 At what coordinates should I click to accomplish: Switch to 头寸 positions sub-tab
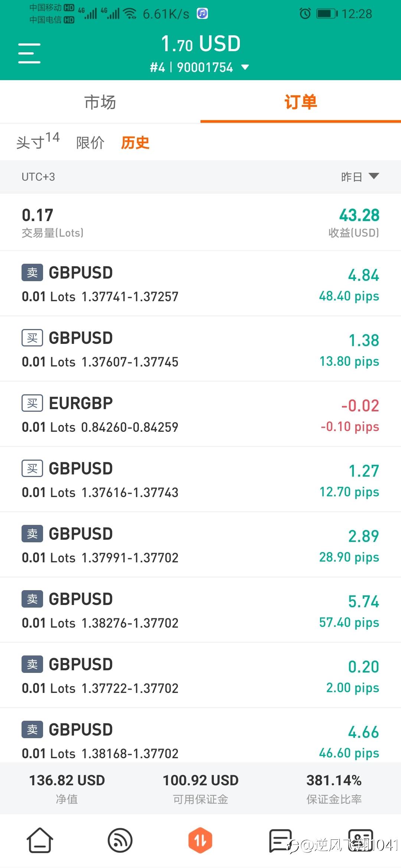[x=38, y=141]
